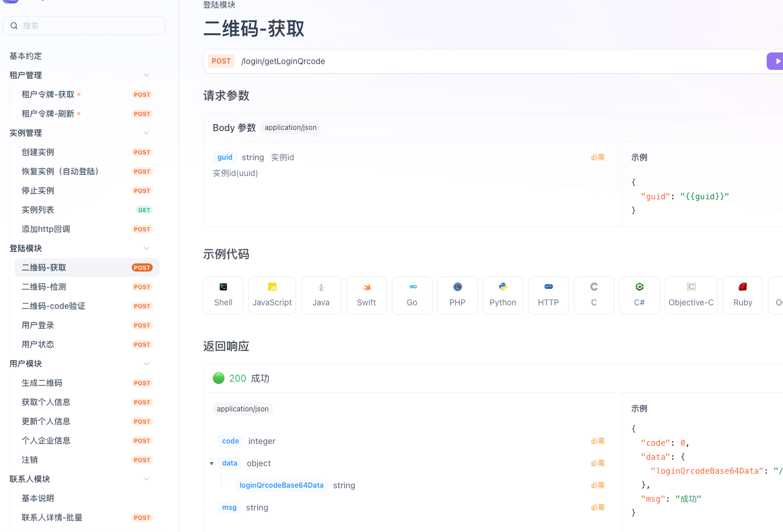783x532 pixels.
Task: Select the Swift code sample
Action: point(366,295)
